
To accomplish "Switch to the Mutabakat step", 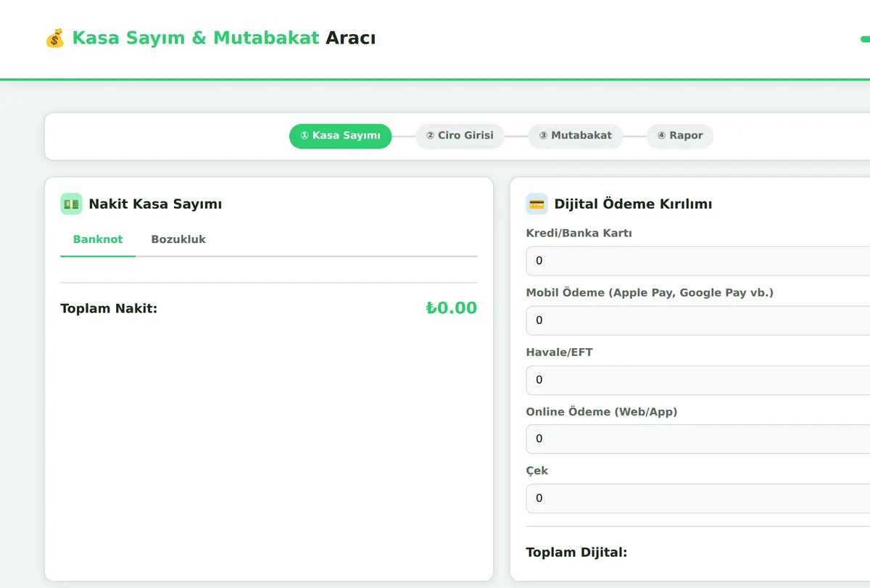I will (576, 136).
